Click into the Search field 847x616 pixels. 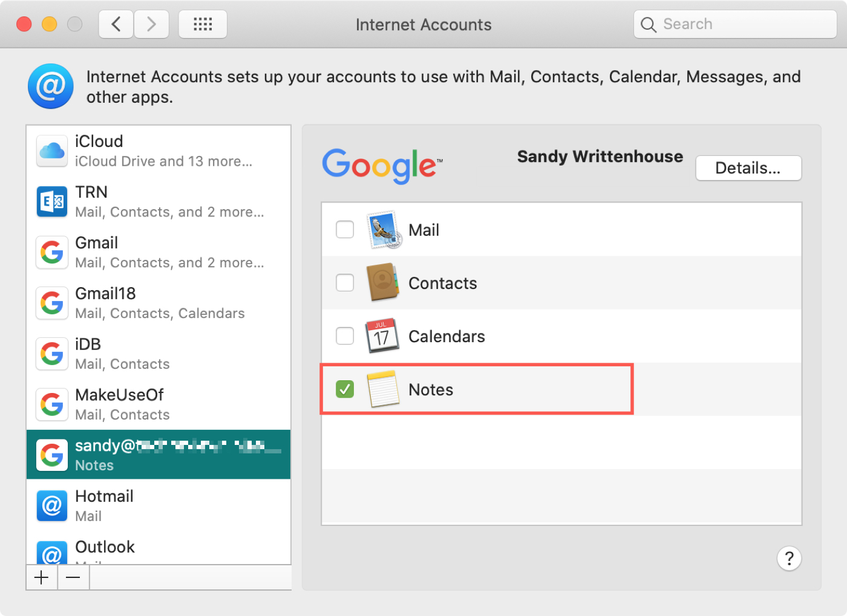coord(735,24)
